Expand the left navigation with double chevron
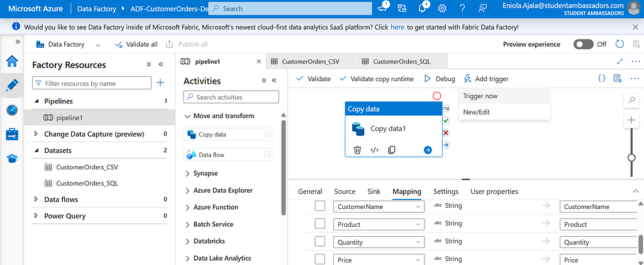 pos(18,42)
